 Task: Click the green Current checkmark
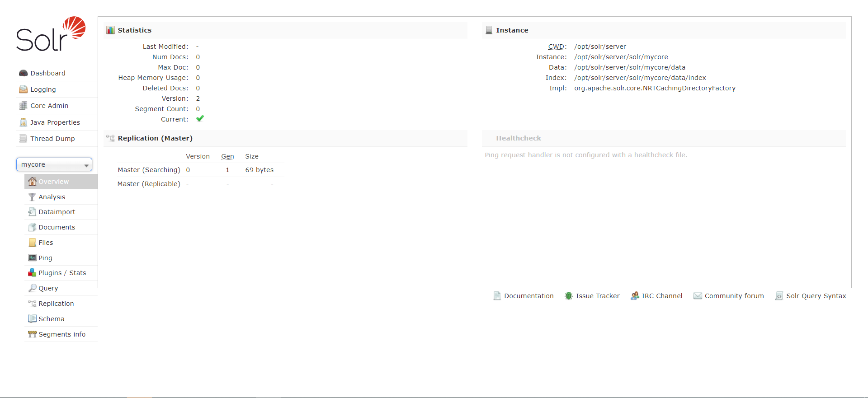coord(200,119)
